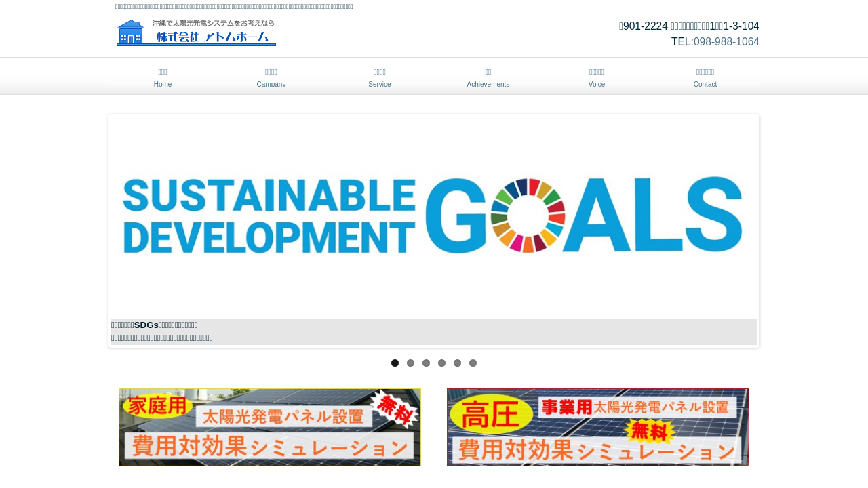Click the SDGs slide caption text
The width and height of the screenshot is (868, 488).
pos(163,331)
